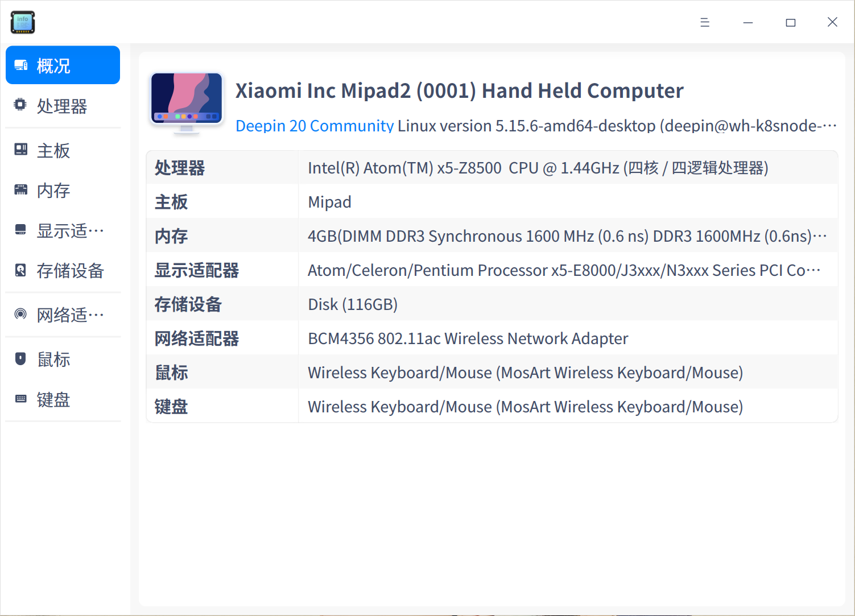Open the 网络适… sidebar section
This screenshot has width=855, height=616.
tap(63, 315)
